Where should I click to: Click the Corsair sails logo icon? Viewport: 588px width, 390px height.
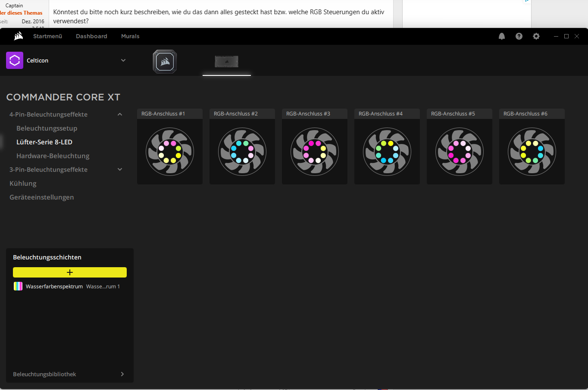pos(18,36)
